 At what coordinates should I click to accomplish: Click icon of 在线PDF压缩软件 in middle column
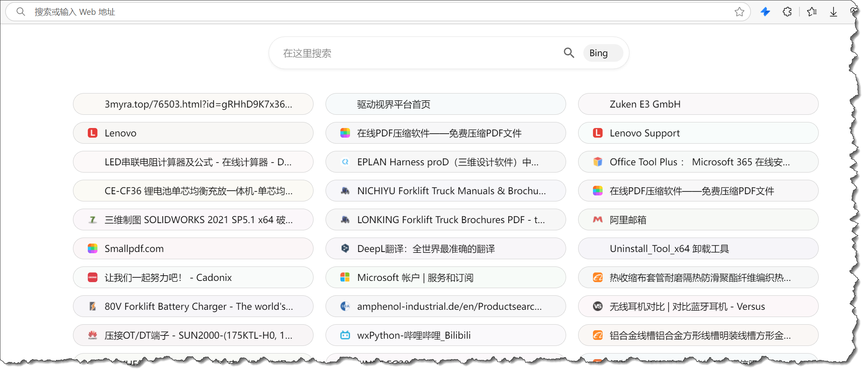pos(345,133)
